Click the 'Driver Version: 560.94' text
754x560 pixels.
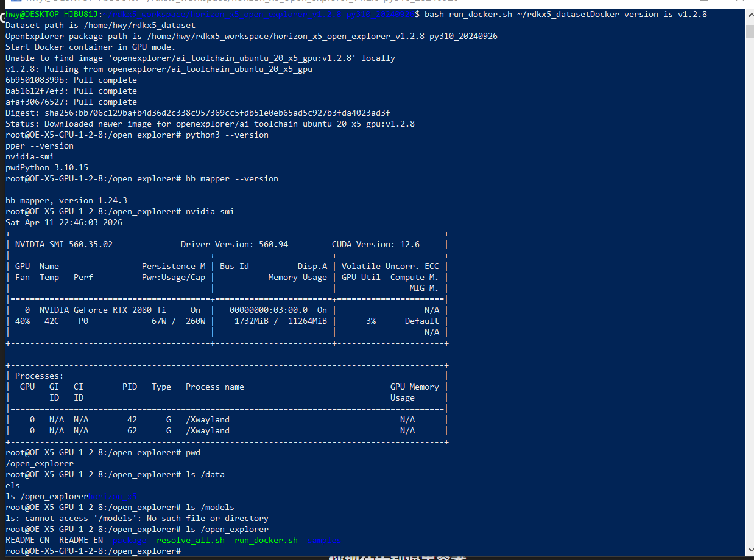pos(234,244)
